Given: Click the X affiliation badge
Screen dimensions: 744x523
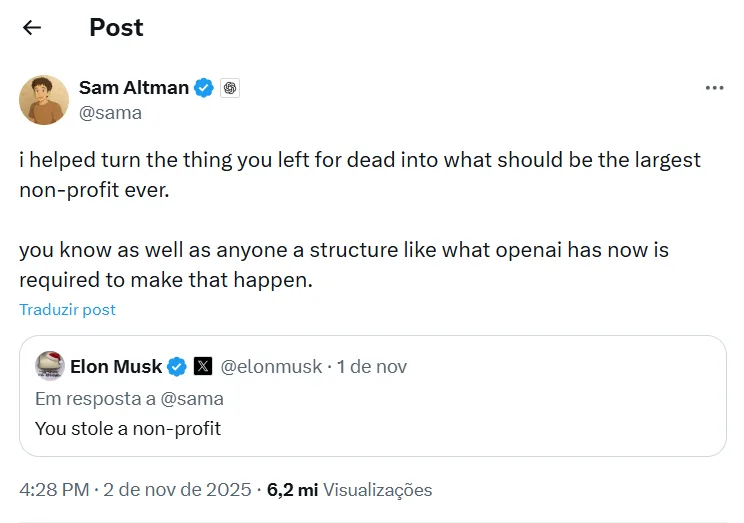Looking at the screenshot, I should coord(202,367).
